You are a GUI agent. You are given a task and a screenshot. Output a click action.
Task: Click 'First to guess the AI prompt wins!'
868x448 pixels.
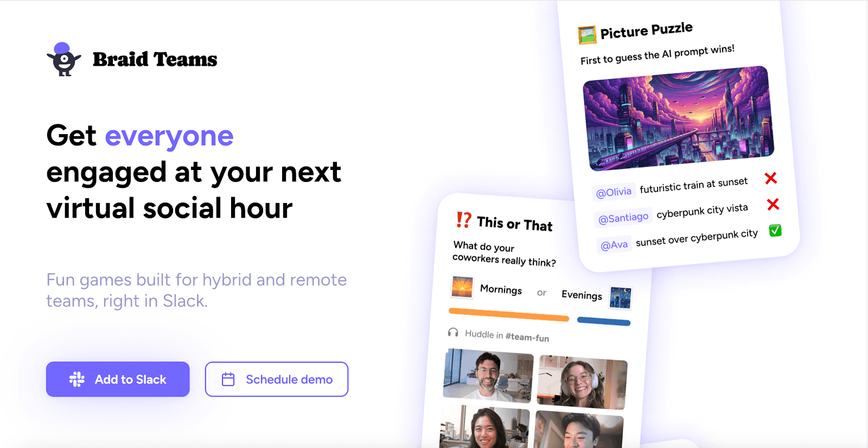pyautogui.click(x=658, y=55)
